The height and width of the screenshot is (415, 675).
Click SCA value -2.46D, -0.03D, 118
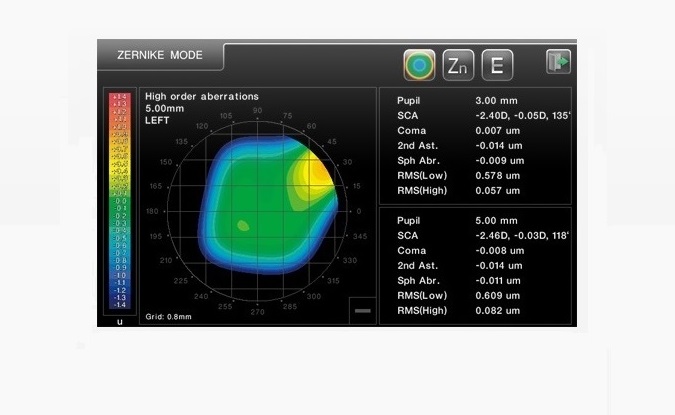coord(522,236)
